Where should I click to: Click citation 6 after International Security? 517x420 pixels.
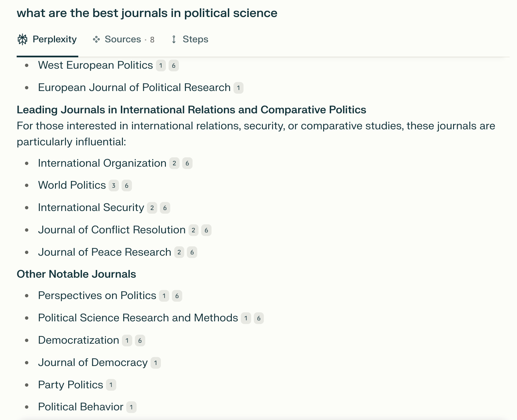[x=165, y=208]
